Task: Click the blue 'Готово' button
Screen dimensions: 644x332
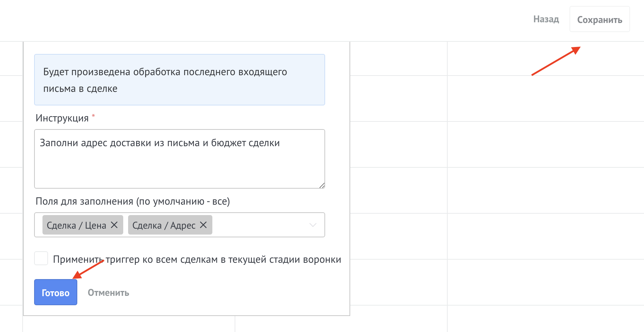Action: 56,292
